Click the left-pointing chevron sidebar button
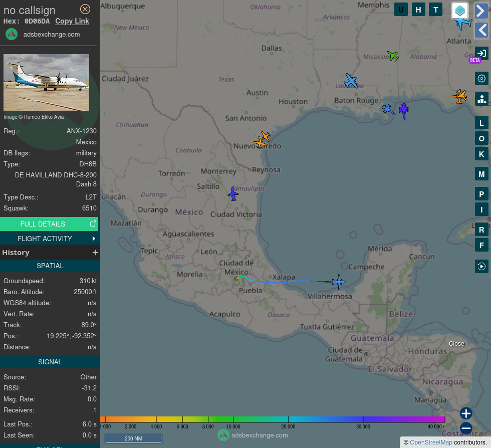This screenshot has height=448, width=491. coord(481,31)
